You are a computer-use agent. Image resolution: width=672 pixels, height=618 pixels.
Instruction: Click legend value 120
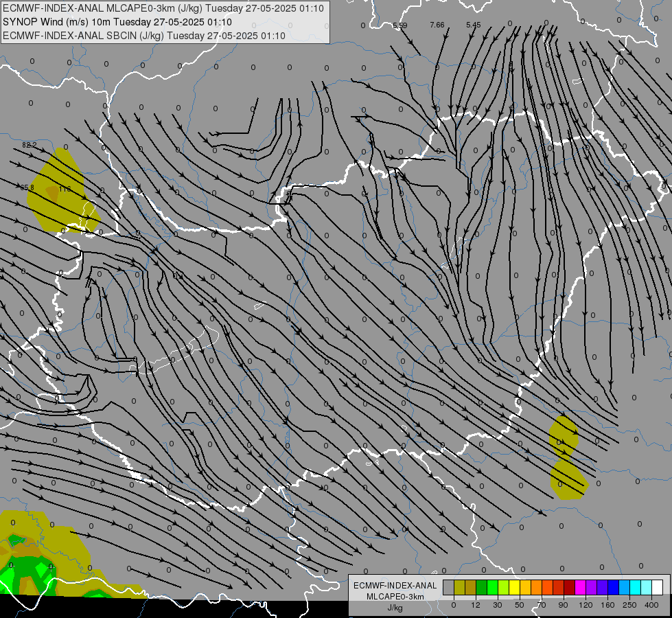pyautogui.click(x=586, y=605)
